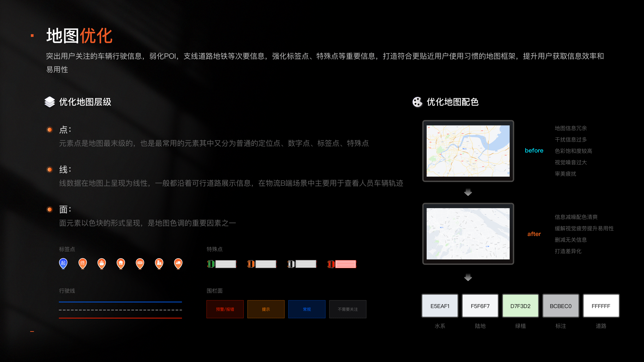Screen dimensions: 644x362
Task: Open the before map thumbnail
Action: [468, 151]
